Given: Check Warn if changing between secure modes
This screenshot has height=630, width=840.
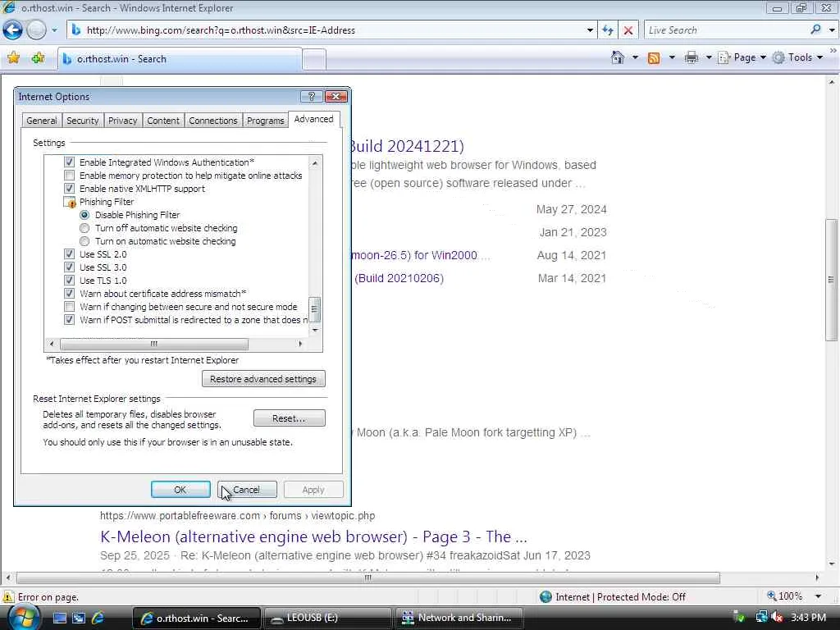Looking at the screenshot, I should [x=69, y=307].
